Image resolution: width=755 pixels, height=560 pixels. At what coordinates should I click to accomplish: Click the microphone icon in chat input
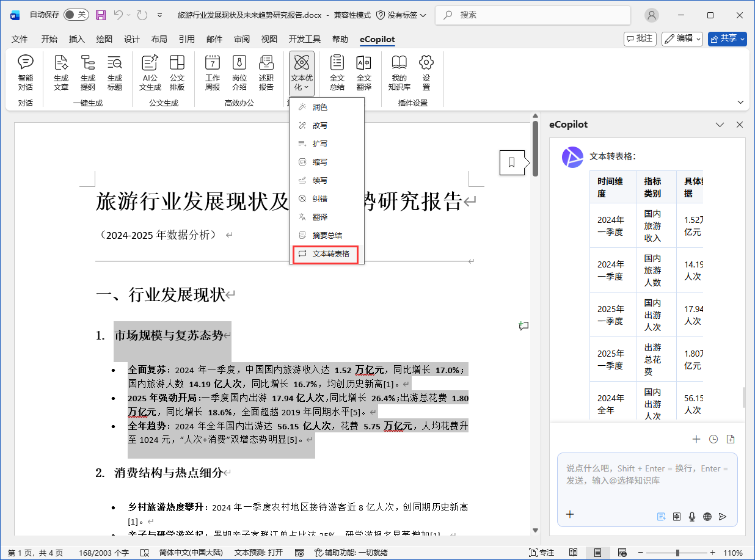pyautogui.click(x=691, y=516)
